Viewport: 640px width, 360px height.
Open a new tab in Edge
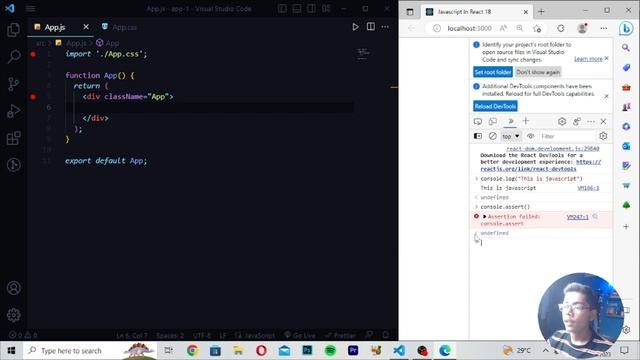pos(541,12)
